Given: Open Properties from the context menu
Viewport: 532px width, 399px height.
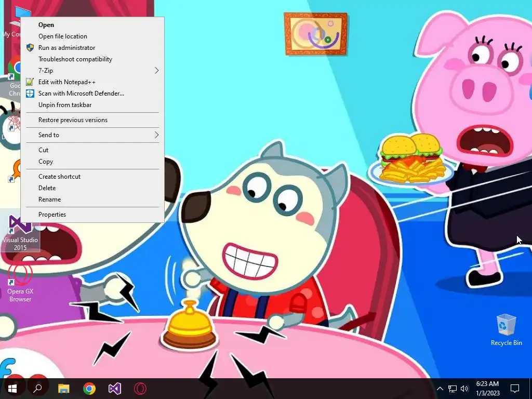Looking at the screenshot, I should pyautogui.click(x=92, y=215).
